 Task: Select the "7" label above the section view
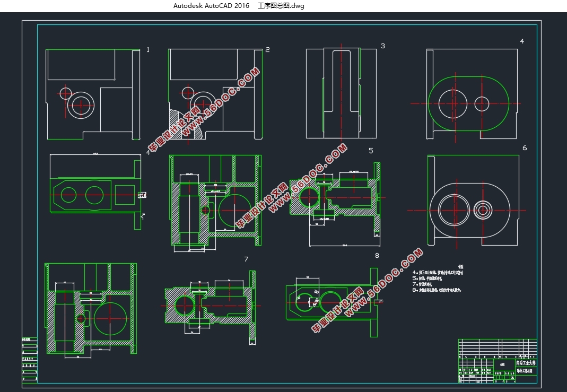coord(246,259)
